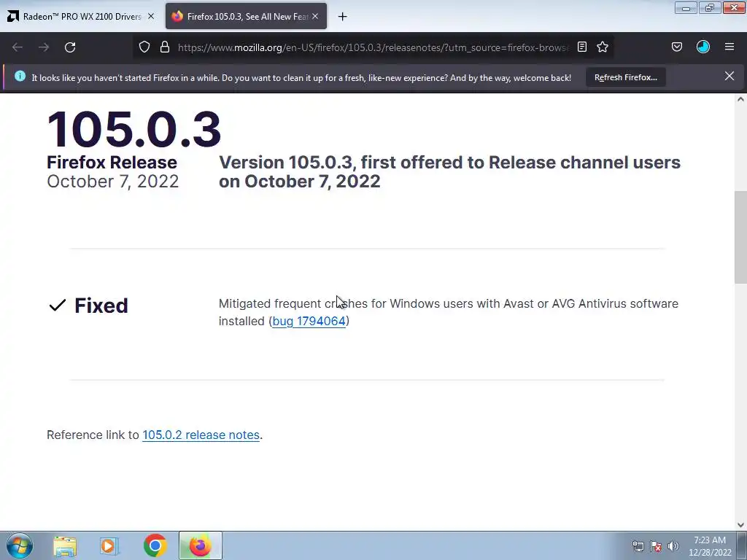This screenshot has width=747, height=560.
Task: Bookmark this page with the star
Action: [x=603, y=47]
